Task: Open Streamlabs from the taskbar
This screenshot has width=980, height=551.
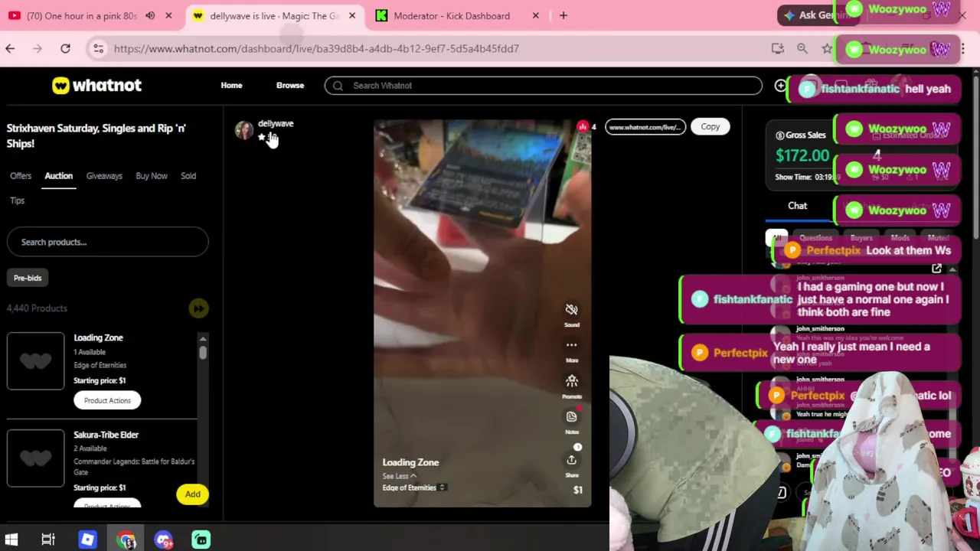Action: 201,540
